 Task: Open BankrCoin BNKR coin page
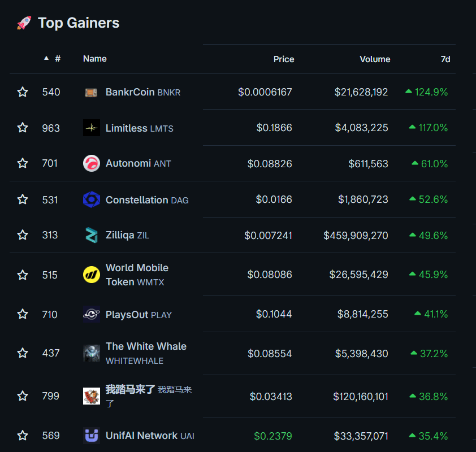click(143, 92)
